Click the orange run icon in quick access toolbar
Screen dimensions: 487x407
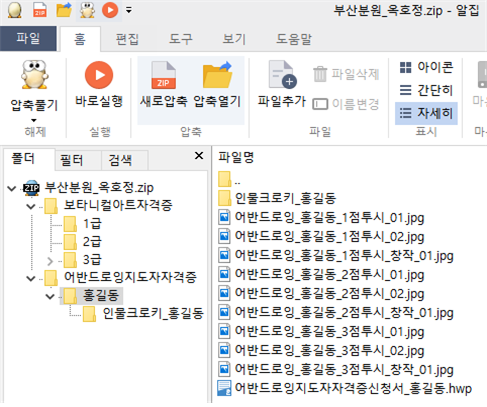tap(110, 10)
